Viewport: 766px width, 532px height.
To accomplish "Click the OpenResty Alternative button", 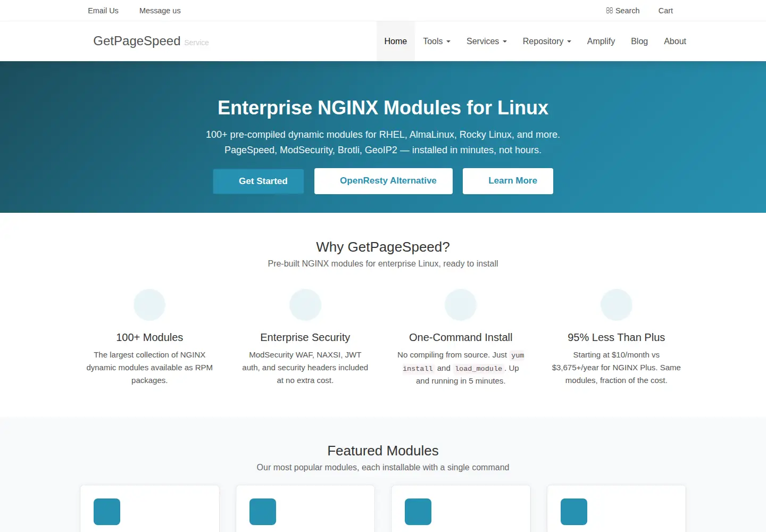I will (384, 181).
